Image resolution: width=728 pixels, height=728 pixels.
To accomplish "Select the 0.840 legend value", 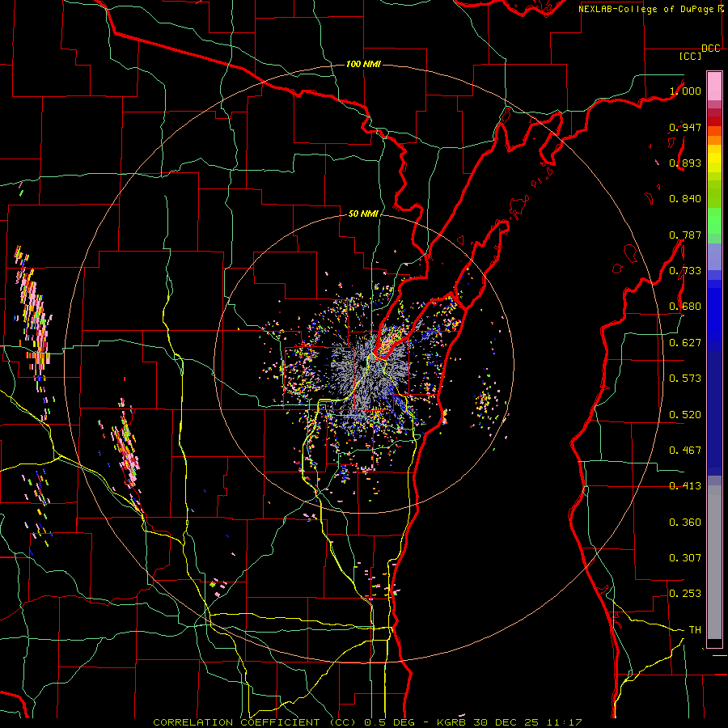I will click(x=685, y=199).
